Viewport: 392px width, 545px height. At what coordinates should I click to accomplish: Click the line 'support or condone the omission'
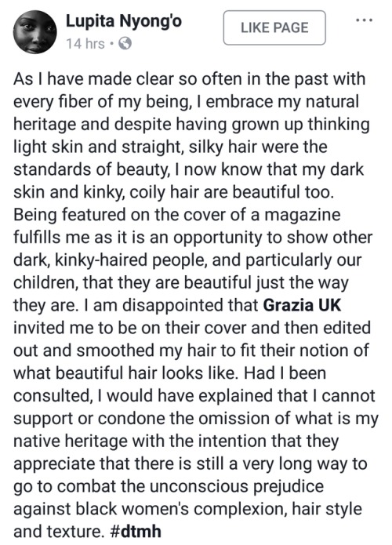tap(196, 419)
